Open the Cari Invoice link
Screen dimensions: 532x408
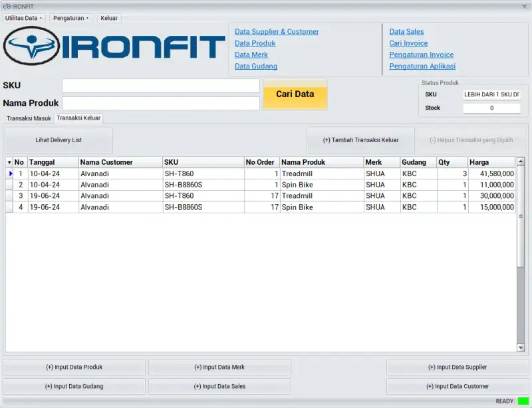(x=408, y=43)
